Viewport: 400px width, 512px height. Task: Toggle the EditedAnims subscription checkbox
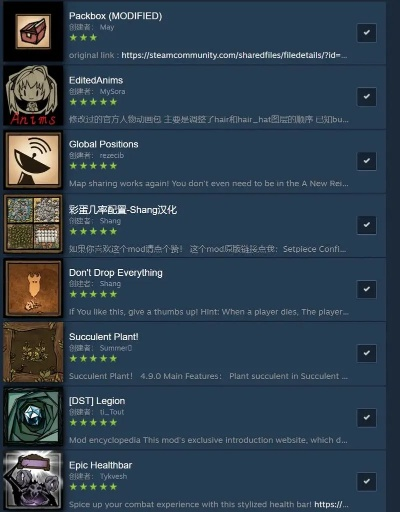point(367,97)
